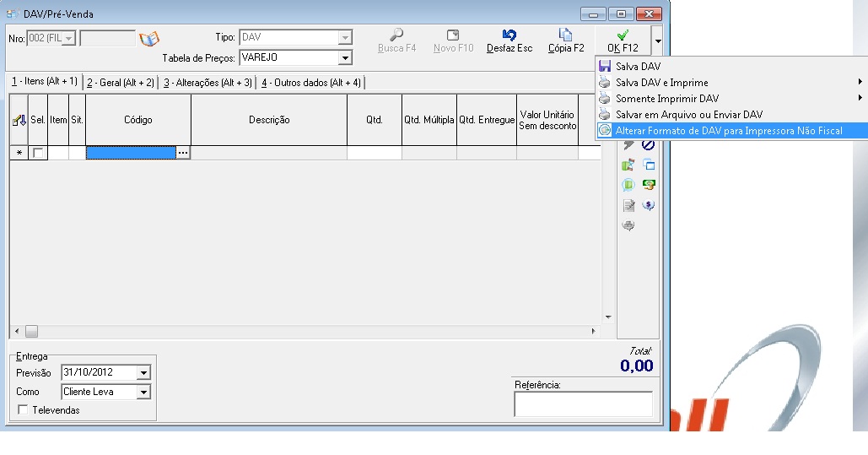The width and height of the screenshot is (868, 455).
Task: Click the Descrição cell in new row
Action: pos(269,153)
